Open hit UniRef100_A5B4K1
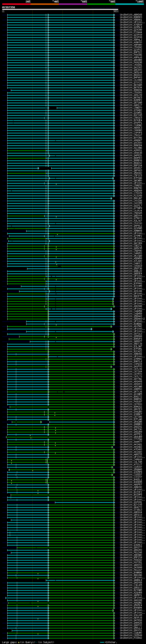The width and height of the screenshot is (146, 644). pos(131,20)
